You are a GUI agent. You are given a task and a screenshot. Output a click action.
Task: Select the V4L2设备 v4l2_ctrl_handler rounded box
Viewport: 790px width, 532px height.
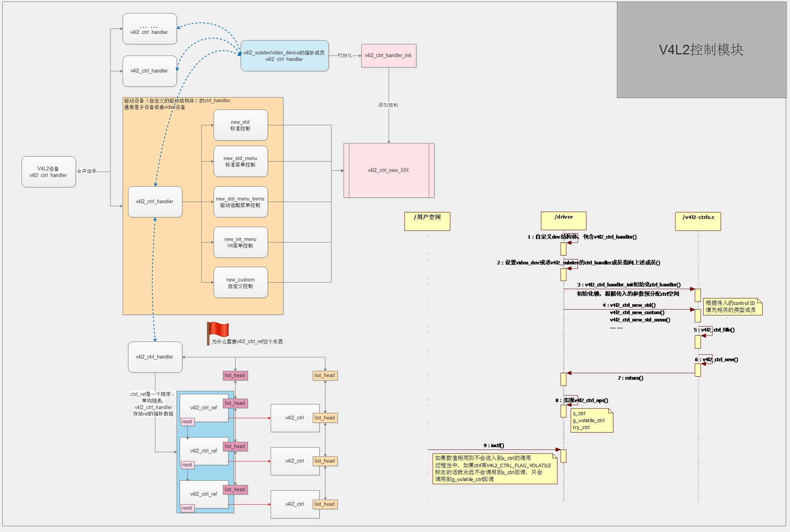[49, 172]
